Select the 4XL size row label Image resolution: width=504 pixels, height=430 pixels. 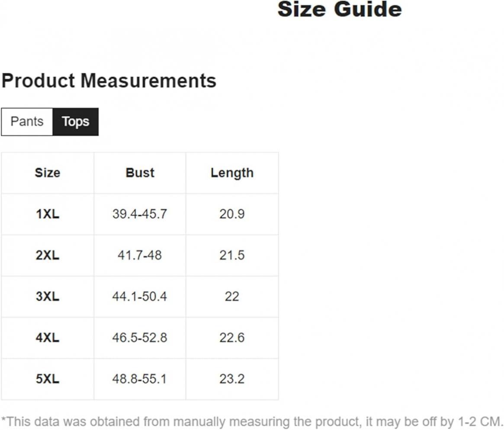(x=48, y=338)
